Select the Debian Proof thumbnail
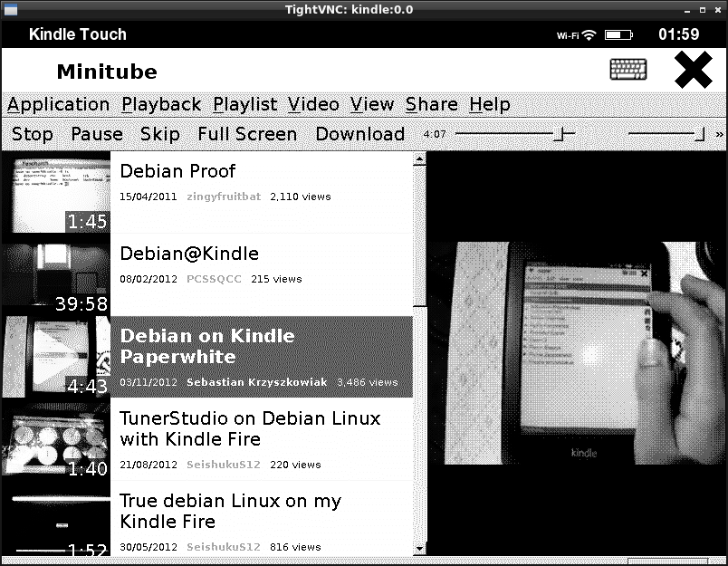The image size is (728, 566). click(56, 192)
